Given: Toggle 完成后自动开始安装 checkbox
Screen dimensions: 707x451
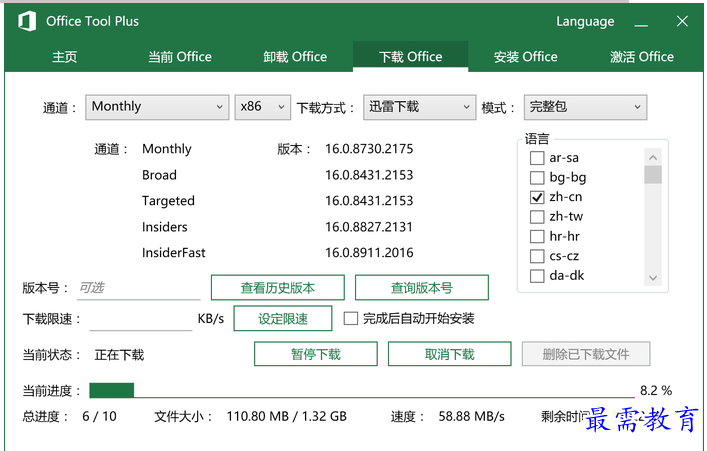Looking at the screenshot, I should 350,318.
